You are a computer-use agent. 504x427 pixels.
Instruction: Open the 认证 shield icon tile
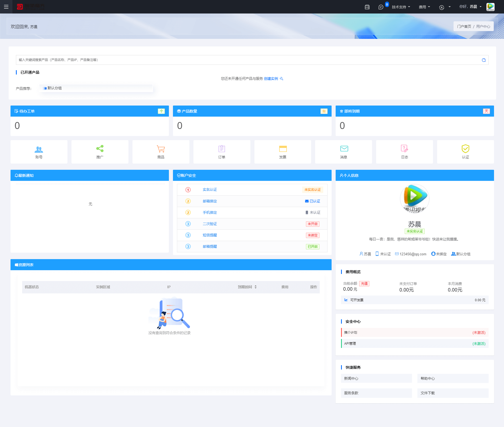(x=465, y=152)
